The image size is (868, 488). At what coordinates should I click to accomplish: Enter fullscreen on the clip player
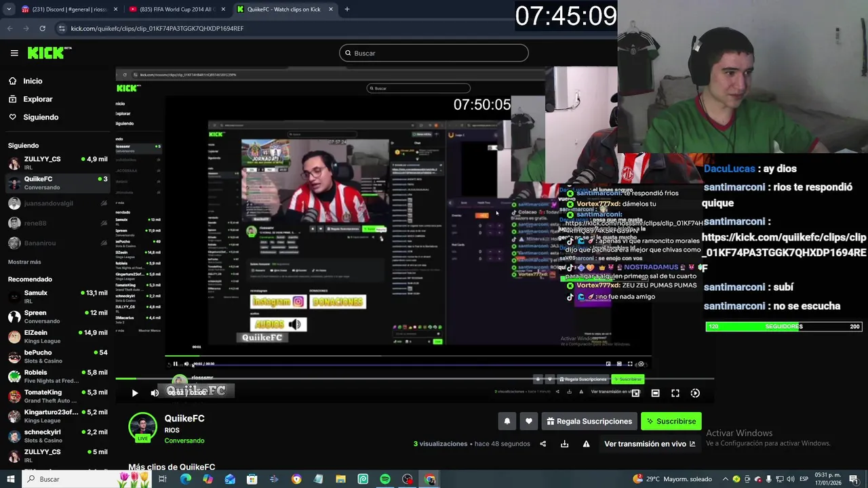click(x=675, y=393)
